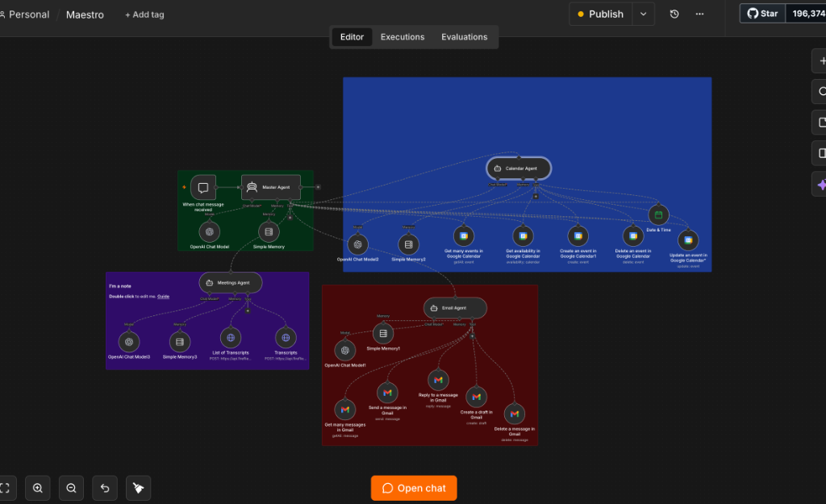Select the OpenAI Chat Model1 node
This screenshot has height=504, width=826.
pyautogui.click(x=345, y=350)
